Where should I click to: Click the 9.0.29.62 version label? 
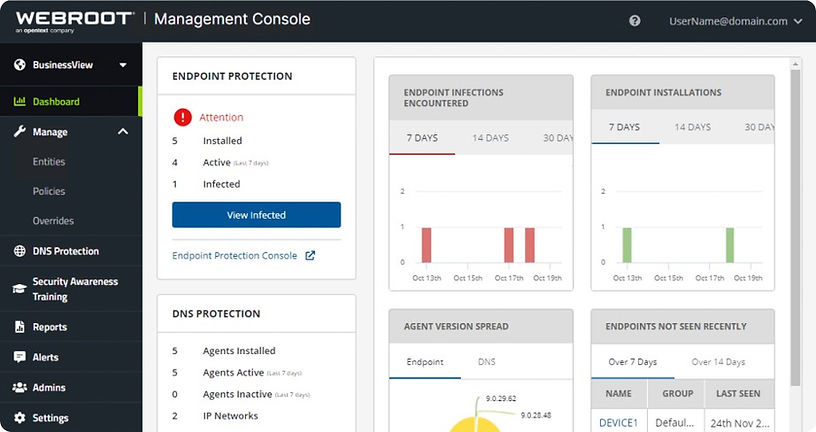501,398
